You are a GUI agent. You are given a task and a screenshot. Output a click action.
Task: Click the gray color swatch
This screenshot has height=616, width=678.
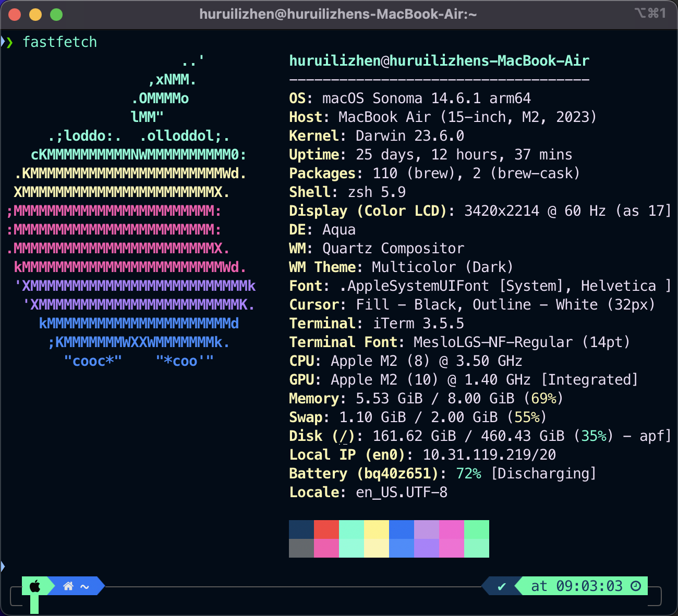pos(301,548)
